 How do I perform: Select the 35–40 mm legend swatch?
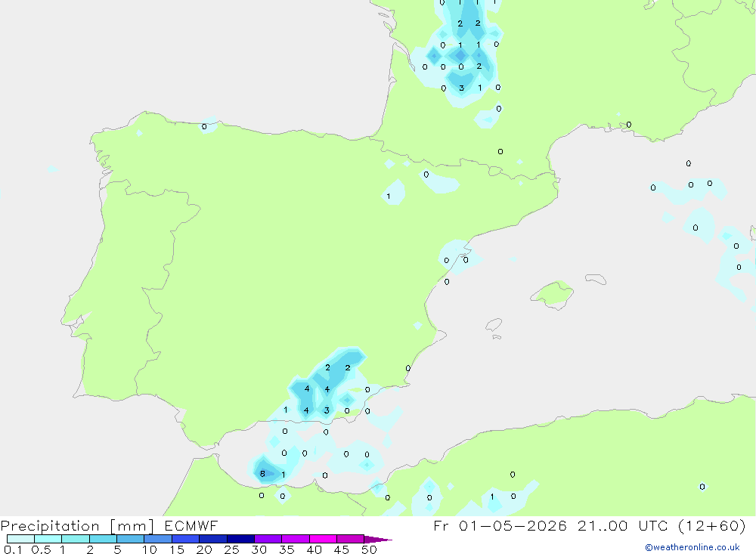click(296, 539)
